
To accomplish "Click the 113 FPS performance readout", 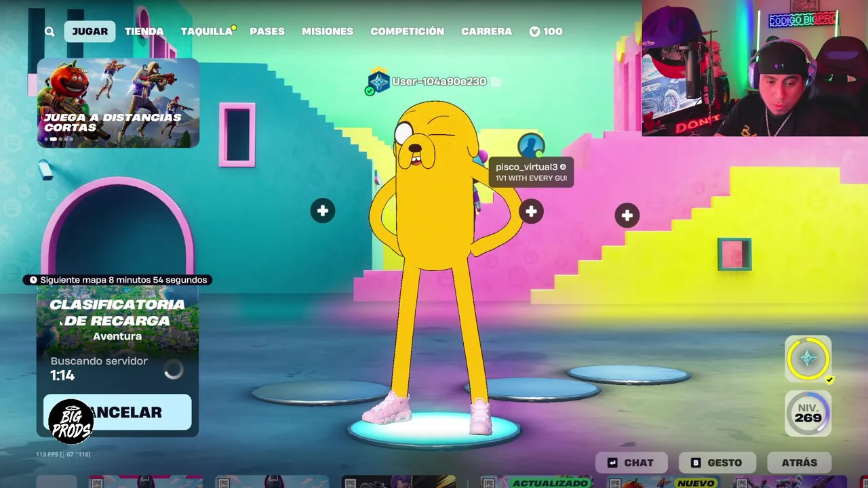I will point(63,454).
